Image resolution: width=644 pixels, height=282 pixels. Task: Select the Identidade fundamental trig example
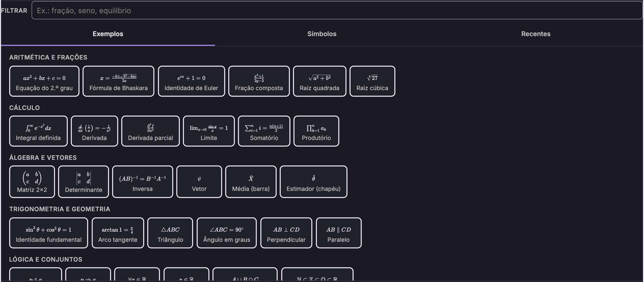(49, 233)
